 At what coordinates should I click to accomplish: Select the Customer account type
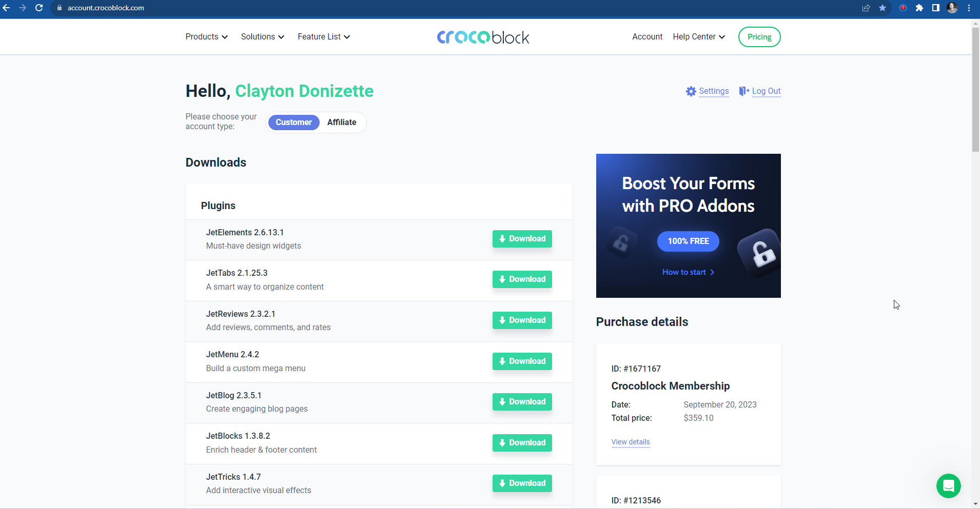(x=293, y=123)
